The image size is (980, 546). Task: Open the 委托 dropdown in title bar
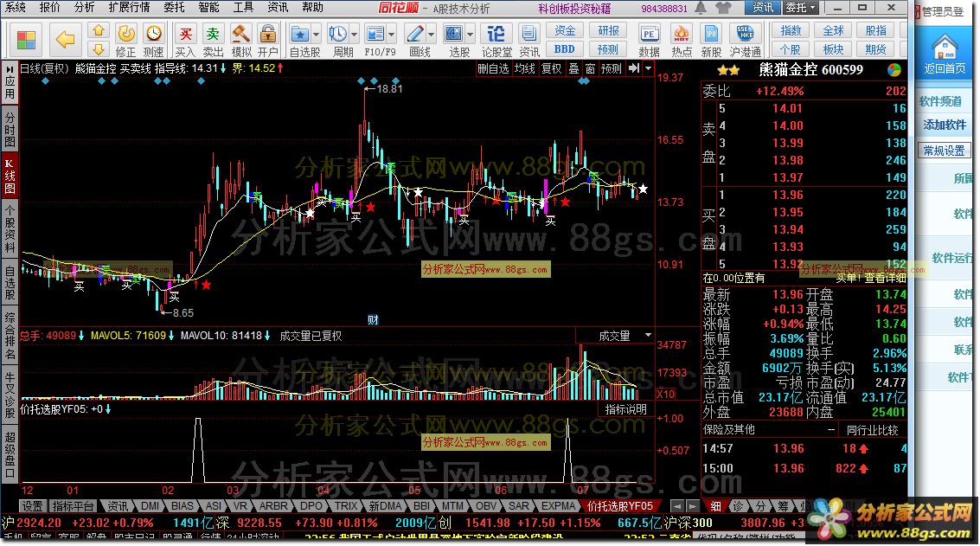[801, 8]
